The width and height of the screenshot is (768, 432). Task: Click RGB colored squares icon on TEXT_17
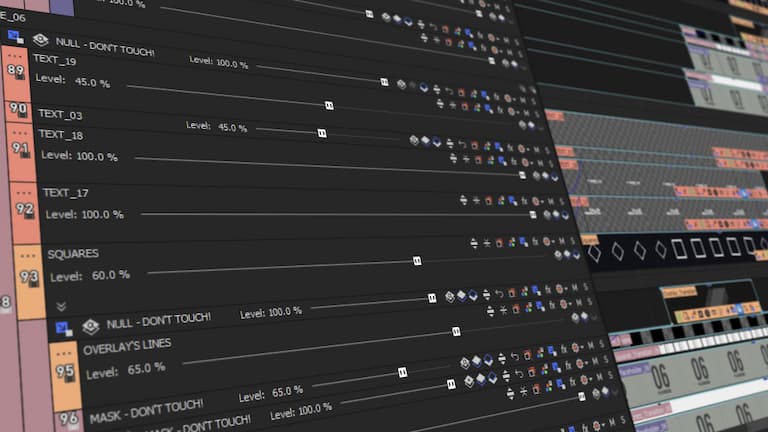501,201
